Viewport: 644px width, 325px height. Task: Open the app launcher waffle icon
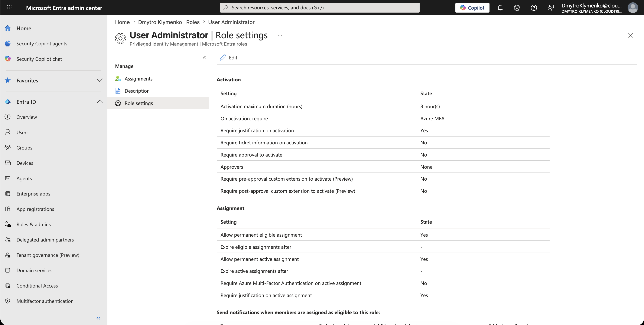[9, 7]
